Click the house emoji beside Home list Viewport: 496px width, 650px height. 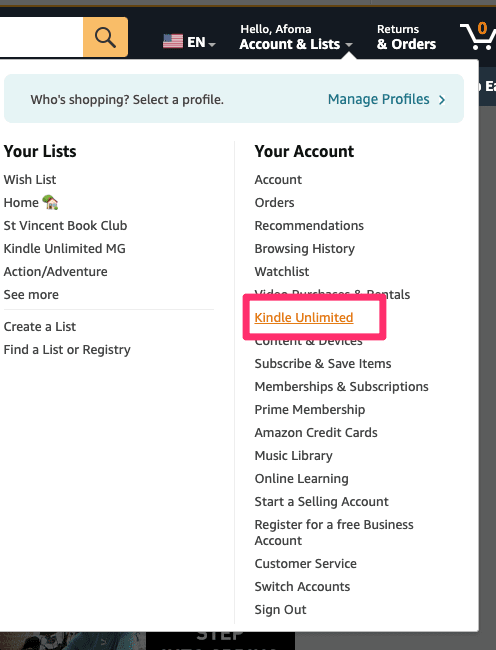point(50,202)
